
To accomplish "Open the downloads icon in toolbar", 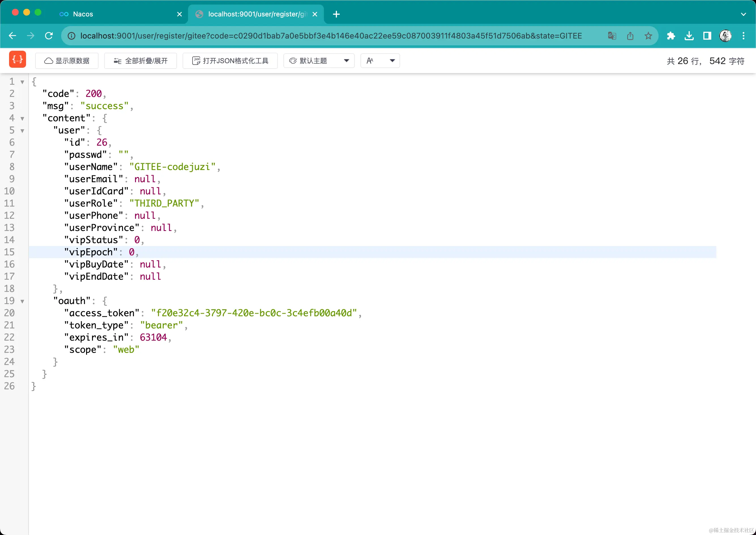I will [689, 36].
